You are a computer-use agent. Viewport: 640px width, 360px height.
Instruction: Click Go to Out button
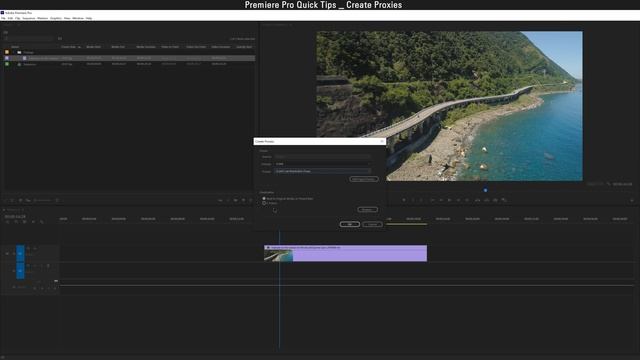467,200
